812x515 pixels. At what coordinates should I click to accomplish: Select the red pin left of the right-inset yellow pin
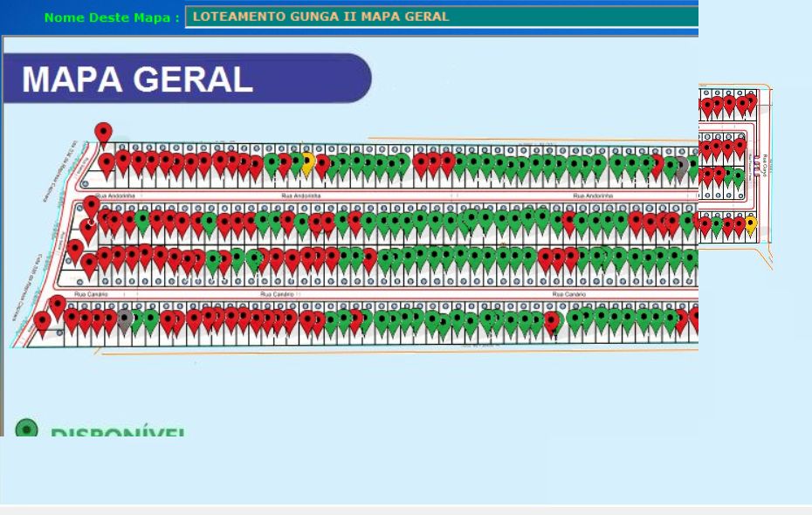click(739, 224)
